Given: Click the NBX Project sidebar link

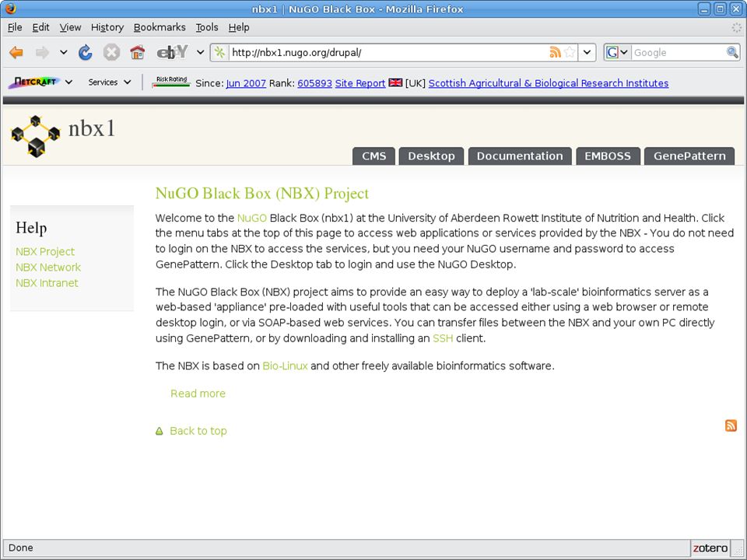Looking at the screenshot, I should coord(45,251).
